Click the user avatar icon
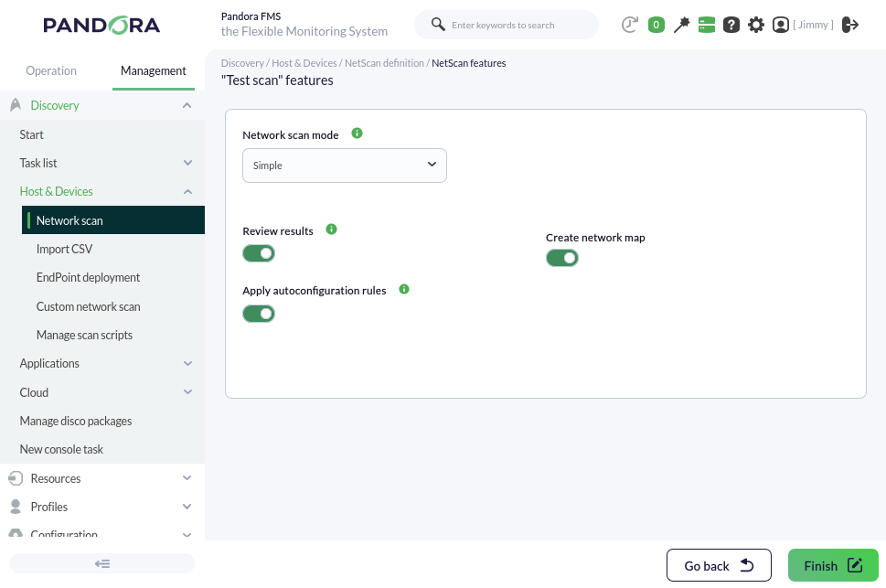Screen dimensions: 886x588 point(780,25)
